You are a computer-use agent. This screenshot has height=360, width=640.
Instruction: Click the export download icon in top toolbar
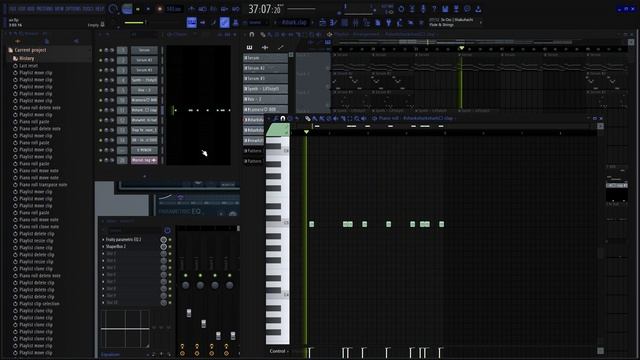pos(478,9)
